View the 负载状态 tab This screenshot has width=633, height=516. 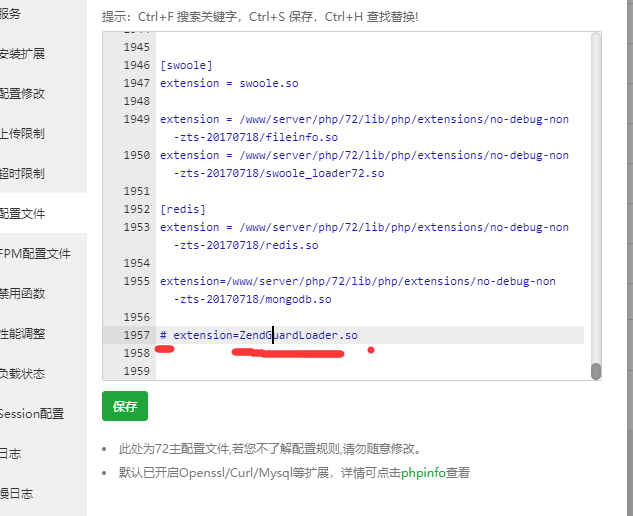coord(24,373)
